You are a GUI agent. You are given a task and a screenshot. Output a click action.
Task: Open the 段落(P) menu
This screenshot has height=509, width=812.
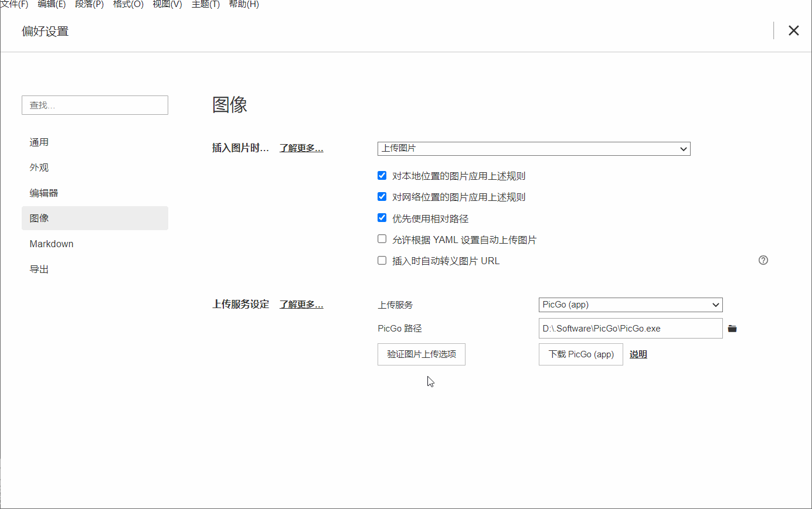point(89,5)
